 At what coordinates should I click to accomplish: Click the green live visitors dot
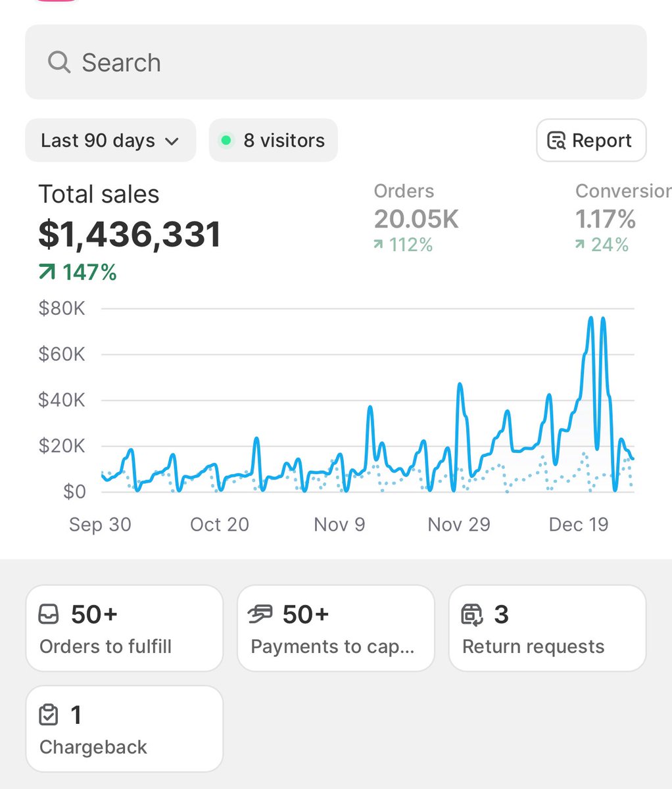[226, 140]
